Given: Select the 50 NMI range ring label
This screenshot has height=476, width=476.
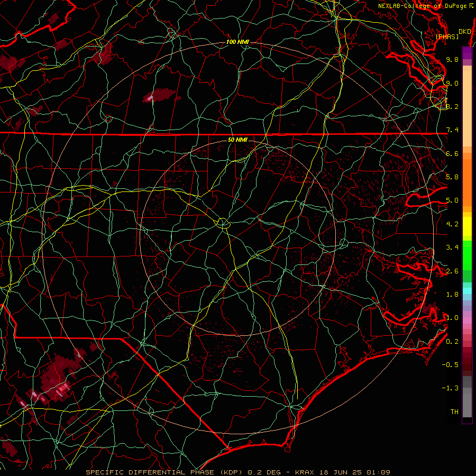Looking at the screenshot, I should 237,140.
